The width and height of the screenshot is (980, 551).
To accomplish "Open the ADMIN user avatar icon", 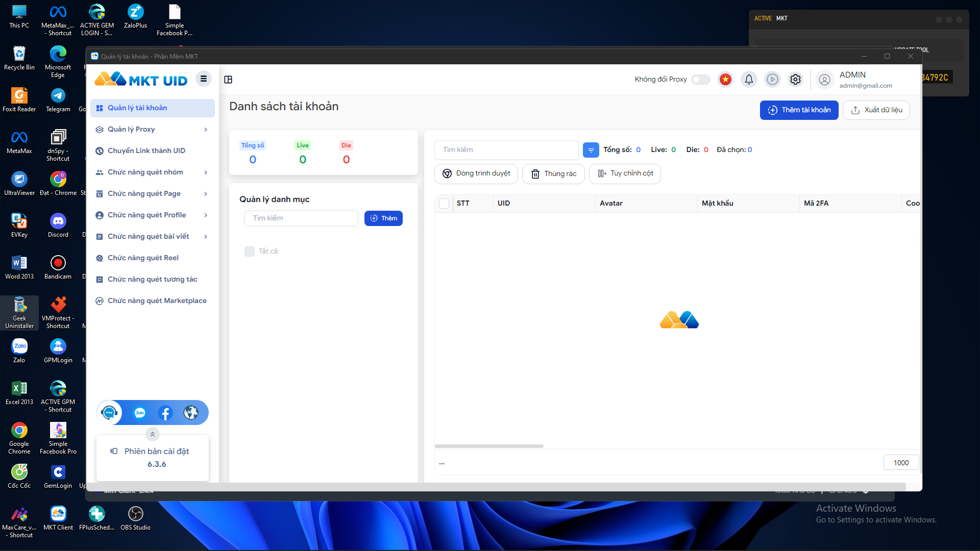I will click(x=824, y=80).
